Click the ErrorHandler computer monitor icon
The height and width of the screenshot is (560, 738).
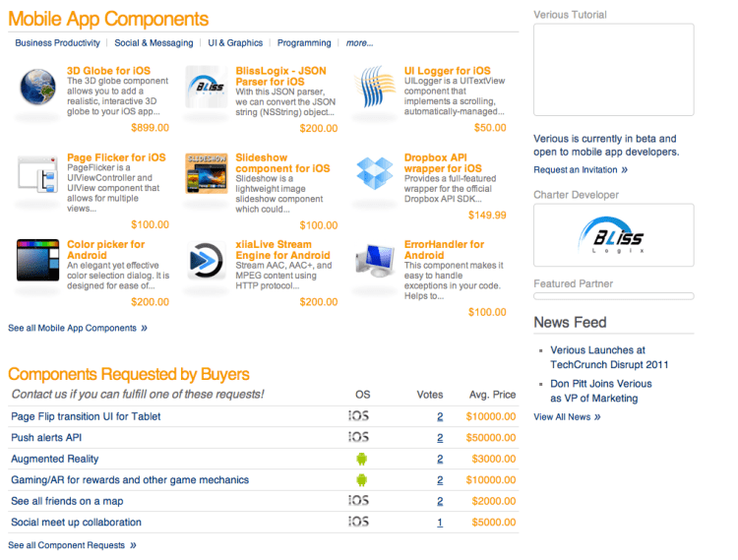[375, 260]
